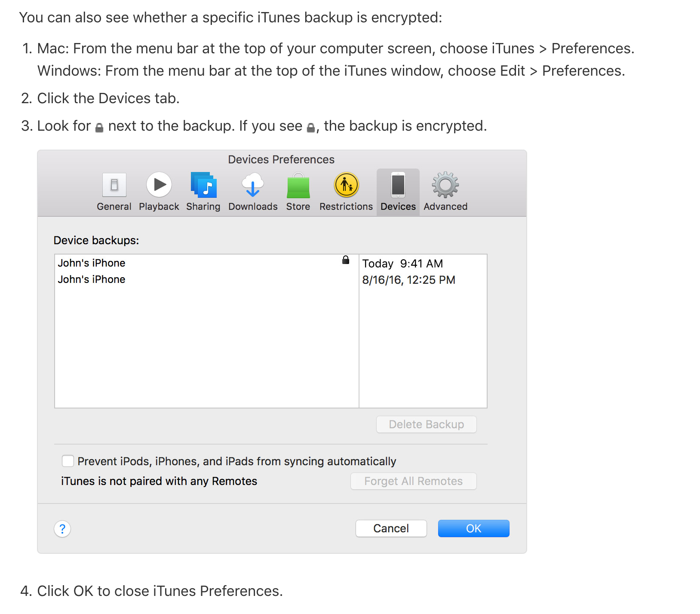The width and height of the screenshot is (700, 614).
Task: Cancel the Devices Preferences dialog
Action: [391, 528]
